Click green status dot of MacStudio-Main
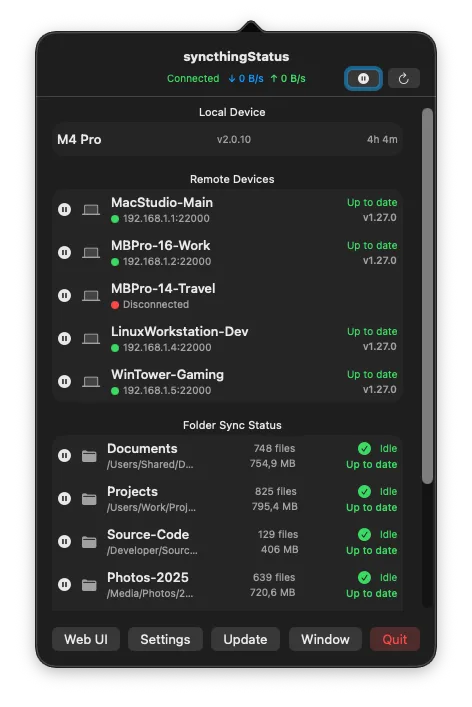The width and height of the screenshot is (472, 707). tap(115, 219)
